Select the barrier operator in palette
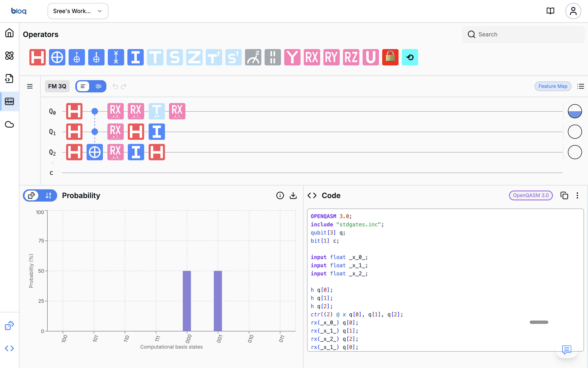Viewport: 588px width, 368px height. pyautogui.click(x=273, y=57)
